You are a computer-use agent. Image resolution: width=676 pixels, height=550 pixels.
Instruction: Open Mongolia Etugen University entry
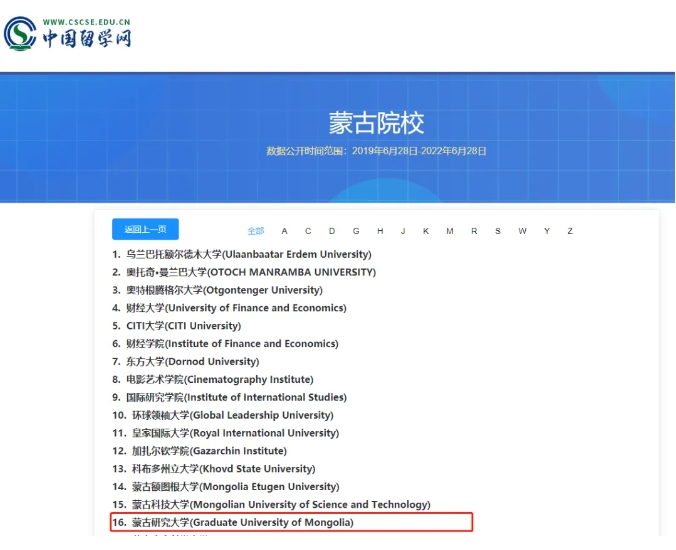(226, 487)
